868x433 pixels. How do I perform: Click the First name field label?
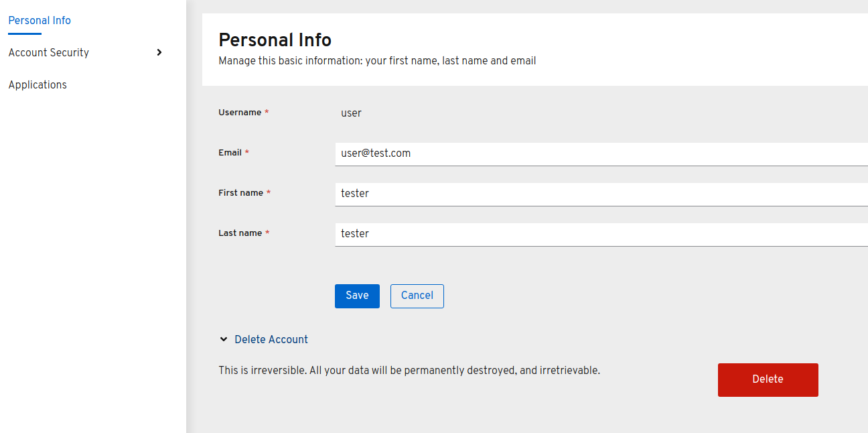240,193
